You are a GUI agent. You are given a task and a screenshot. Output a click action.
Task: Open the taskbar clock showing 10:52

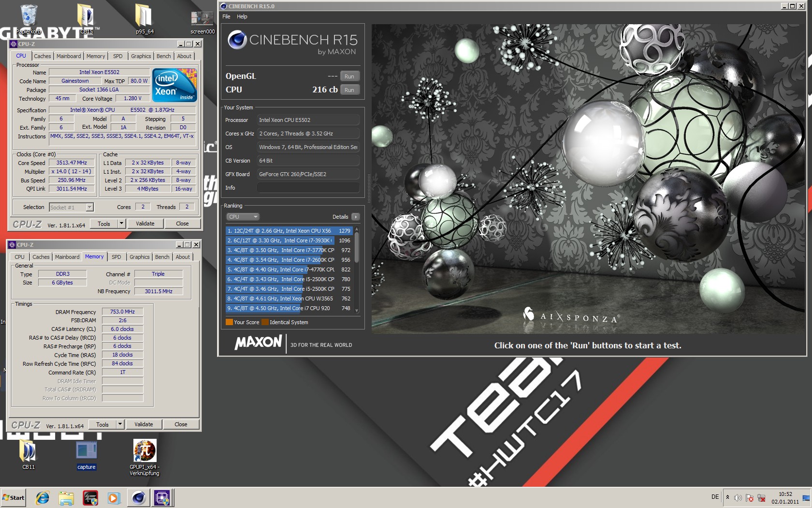785,498
